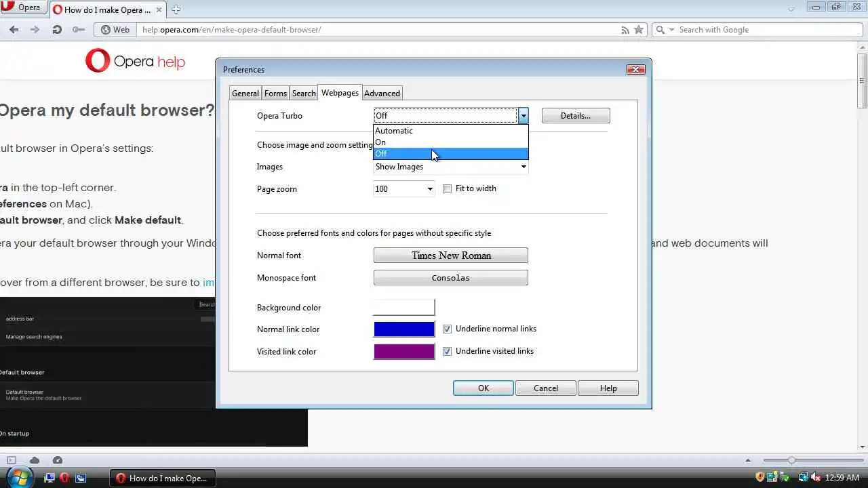Open closed tabs trash dropdown

coord(791,9)
